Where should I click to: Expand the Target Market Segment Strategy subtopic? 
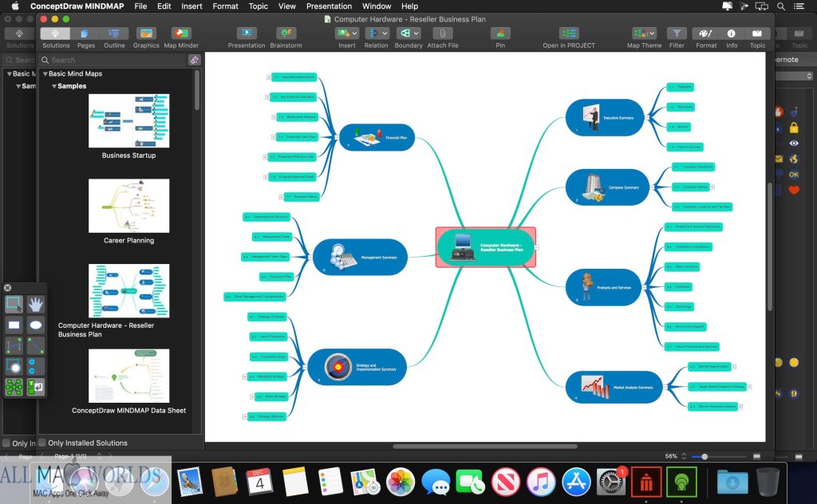(x=750, y=386)
